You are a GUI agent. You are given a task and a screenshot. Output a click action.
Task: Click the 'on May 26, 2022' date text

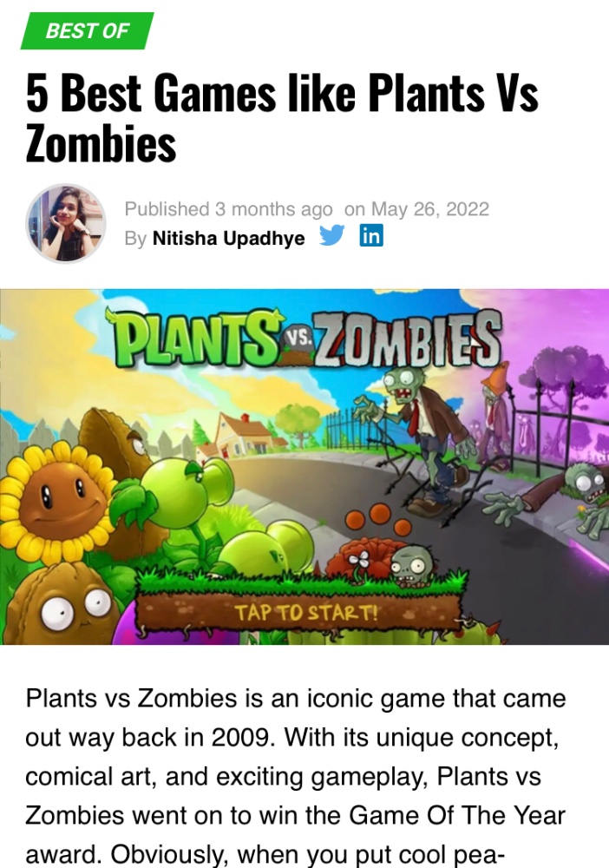tap(416, 208)
